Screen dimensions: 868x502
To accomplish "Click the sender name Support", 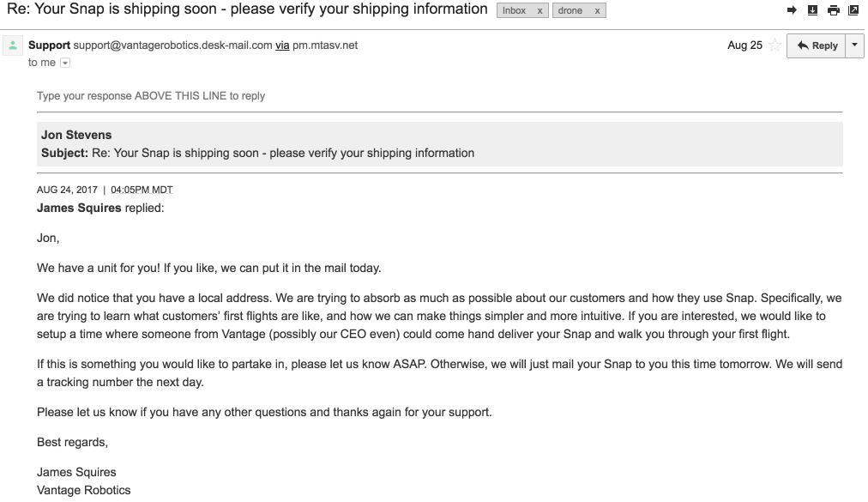I will point(50,45).
